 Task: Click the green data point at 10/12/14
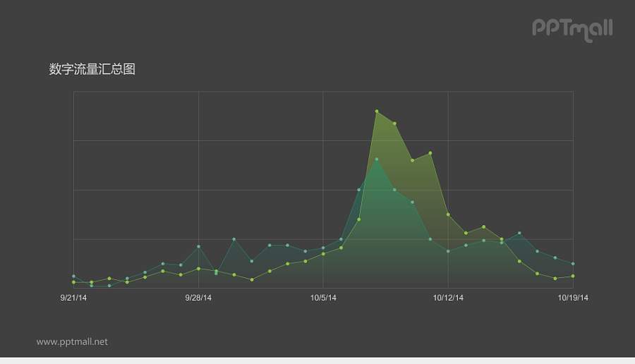448,214
